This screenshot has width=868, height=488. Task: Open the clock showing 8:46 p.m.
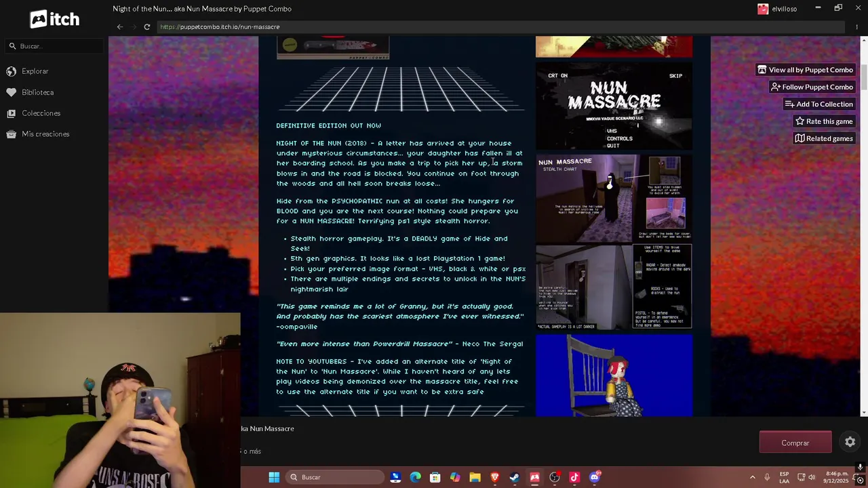coord(837,477)
